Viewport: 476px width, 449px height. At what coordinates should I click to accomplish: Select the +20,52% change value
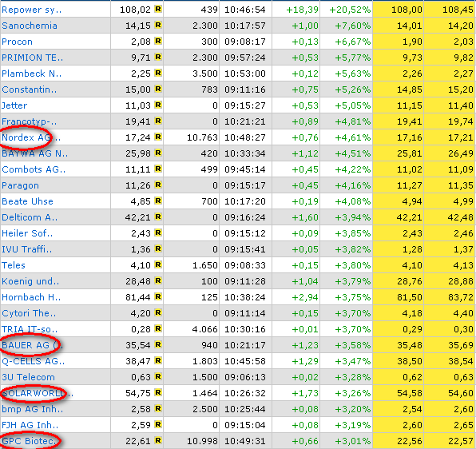pyautogui.click(x=350, y=10)
